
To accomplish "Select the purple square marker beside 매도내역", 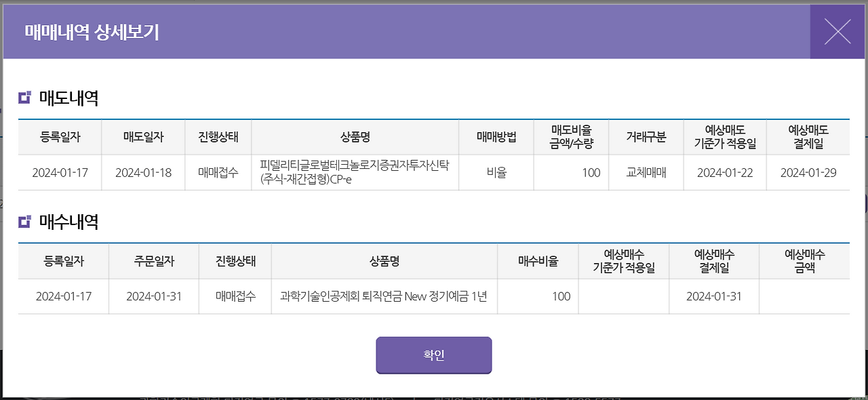I will [23, 97].
